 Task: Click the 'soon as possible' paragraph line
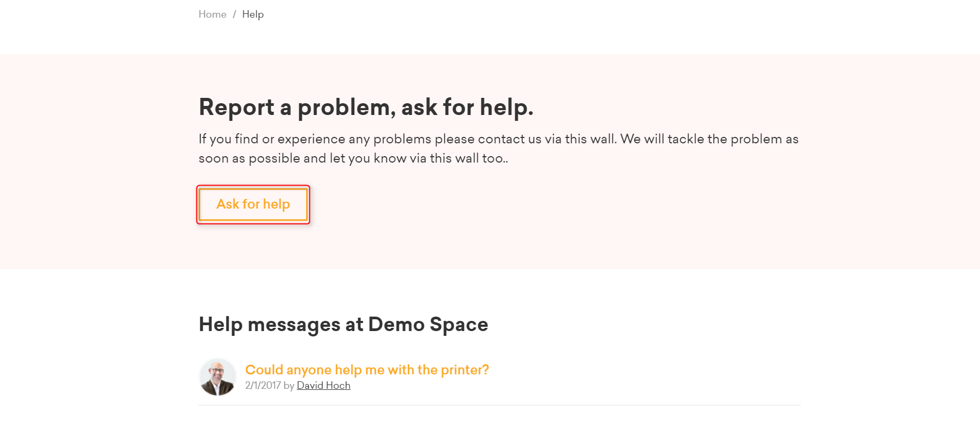pos(353,158)
